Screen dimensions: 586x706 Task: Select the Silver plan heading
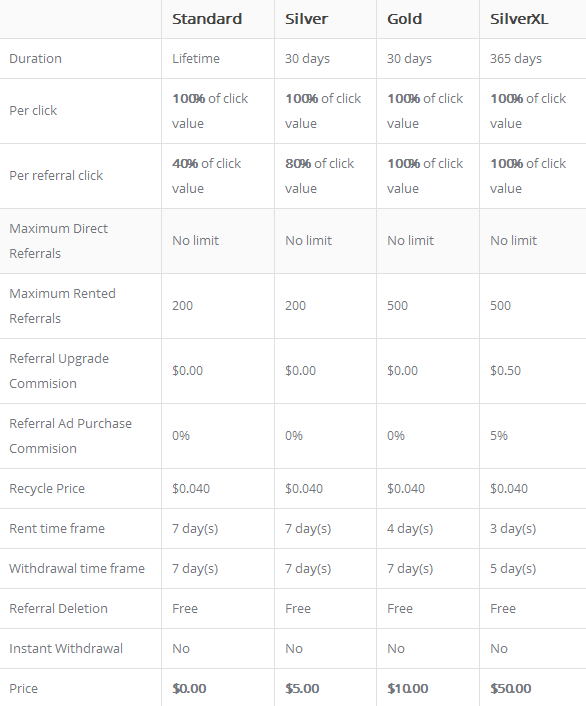tap(306, 19)
